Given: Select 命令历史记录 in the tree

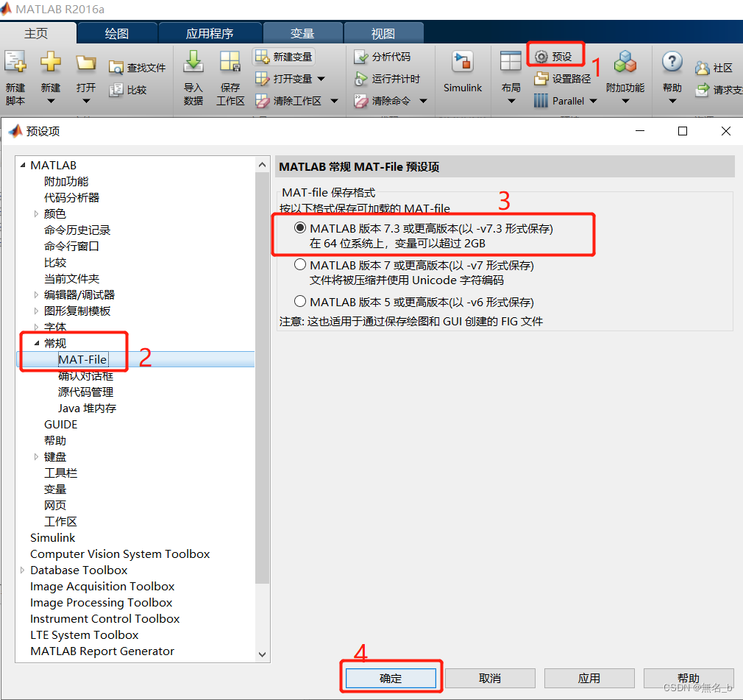Looking at the screenshot, I should coord(77,230).
